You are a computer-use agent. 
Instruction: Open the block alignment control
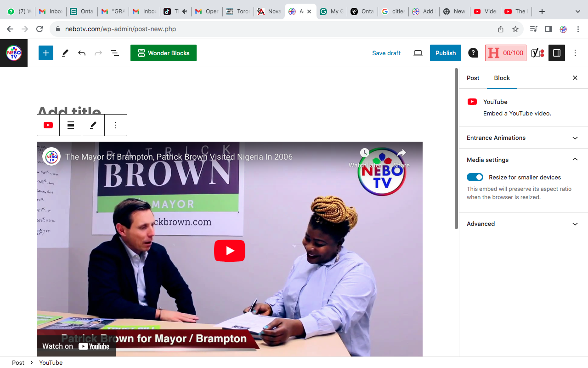point(71,125)
